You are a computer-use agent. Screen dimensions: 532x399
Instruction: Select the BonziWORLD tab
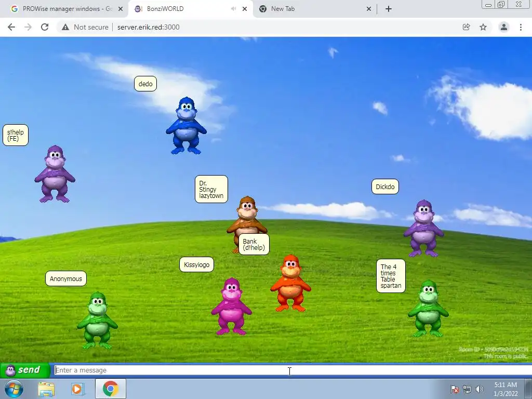(190, 9)
